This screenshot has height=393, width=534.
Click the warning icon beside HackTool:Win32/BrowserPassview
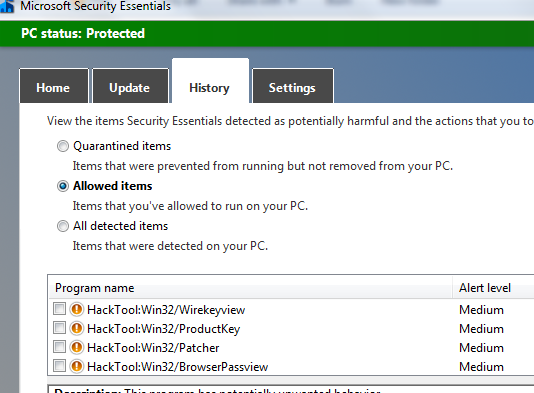tap(77, 367)
